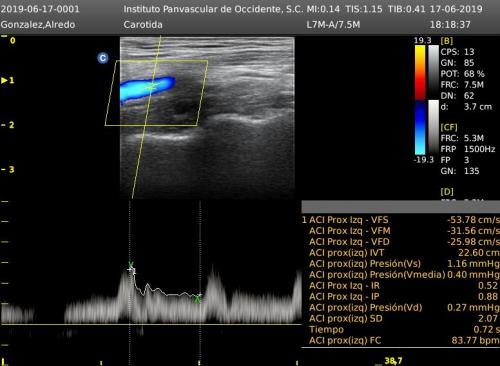The width and height of the screenshot is (500, 366).
Task: Click the FRP 1500Hz parameter
Action: click(468, 149)
